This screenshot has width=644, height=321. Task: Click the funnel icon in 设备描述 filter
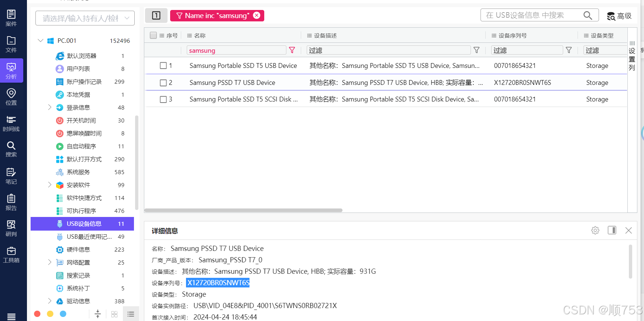[476, 50]
